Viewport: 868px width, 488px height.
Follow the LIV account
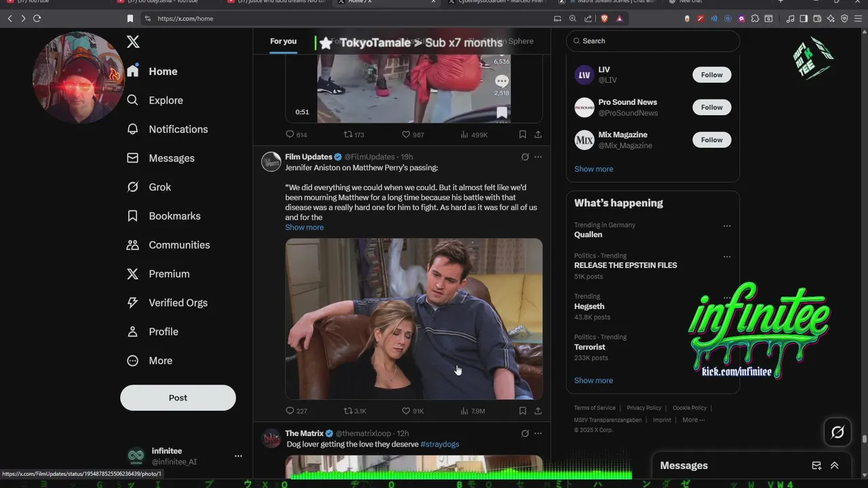tap(711, 75)
